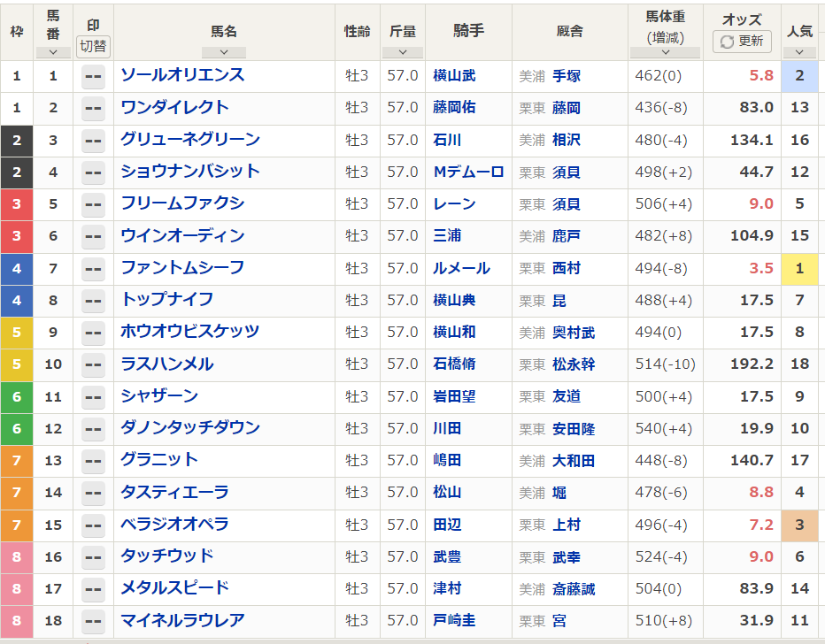Open horse page for ベラジオオペラ
Image resolution: width=825 pixels, height=644 pixels.
click(174, 525)
